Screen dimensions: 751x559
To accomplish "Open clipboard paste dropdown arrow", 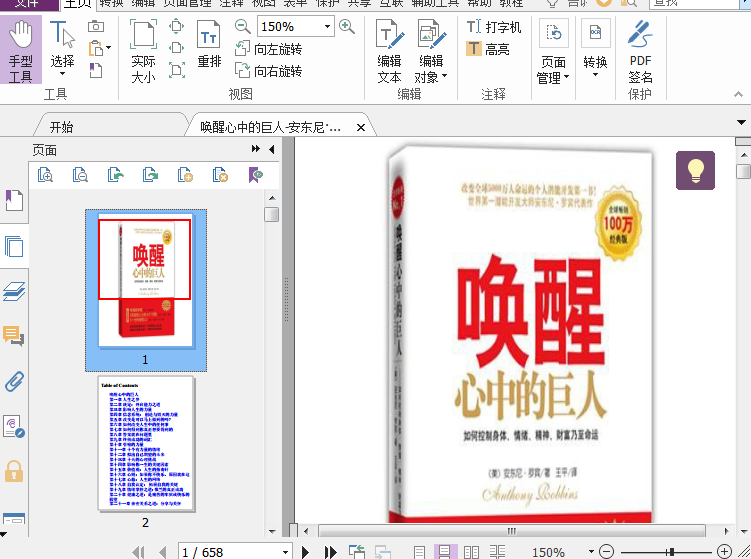I will (x=109, y=48).
